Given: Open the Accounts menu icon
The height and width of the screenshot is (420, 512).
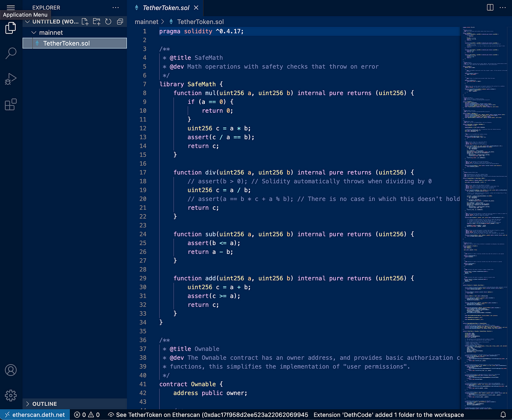Looking at the screenshot, I should click(x=11, y=370).
